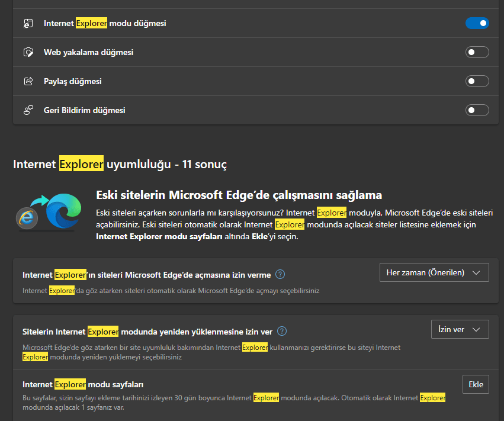Disable the Internet Explorer modu düğmesi toggle
The image size is (504, 421).
[x=477, y=23]
